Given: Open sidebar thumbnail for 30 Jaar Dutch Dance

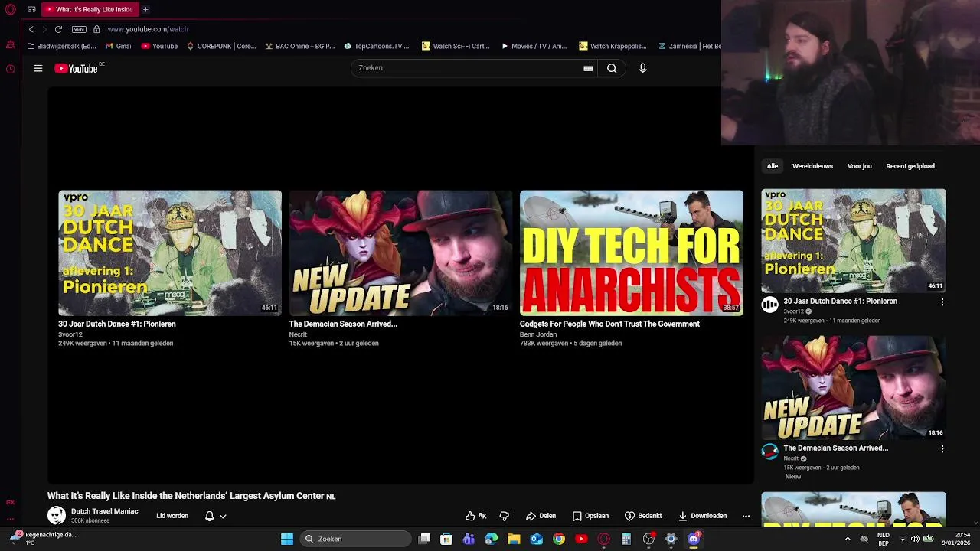Looking at the screenshot, I should click(x=854, y=240).
